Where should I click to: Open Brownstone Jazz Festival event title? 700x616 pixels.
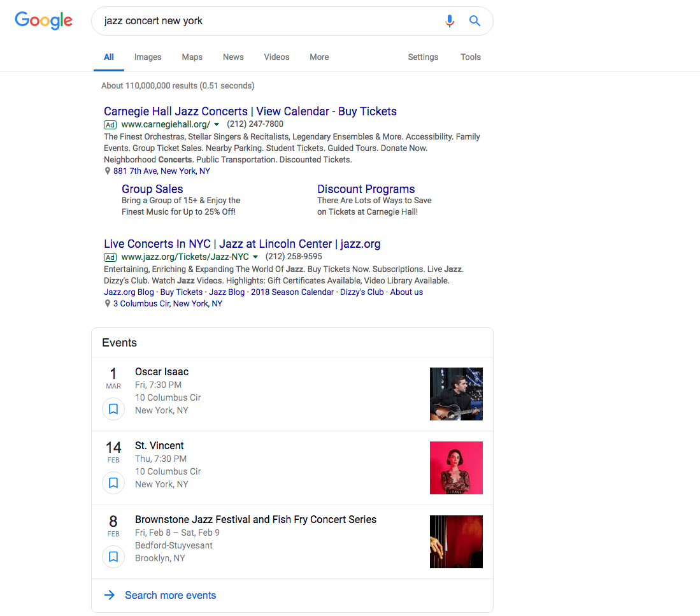(x=256, y=520)
